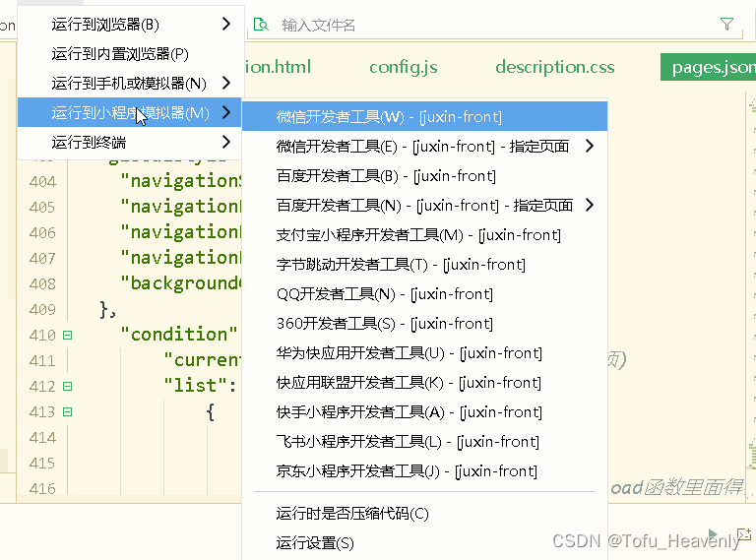Click line number 404 in gutter
Screen dimensions: 756x560
point(42,182)
